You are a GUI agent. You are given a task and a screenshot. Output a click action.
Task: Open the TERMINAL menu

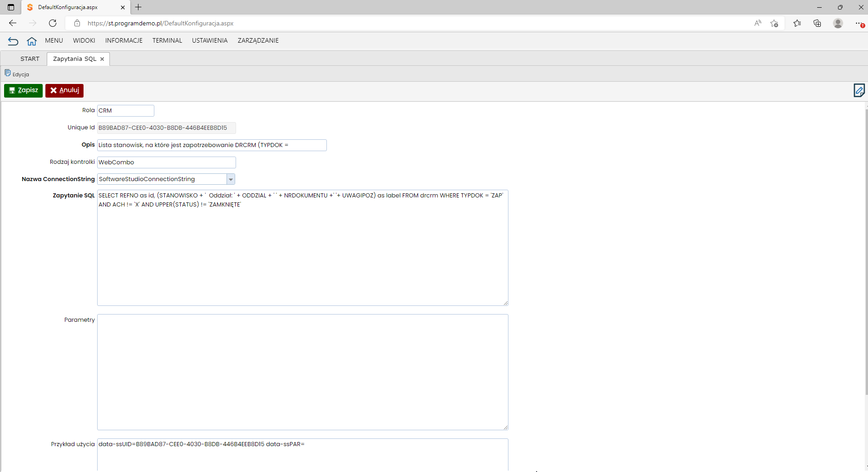tap(167, 40)
